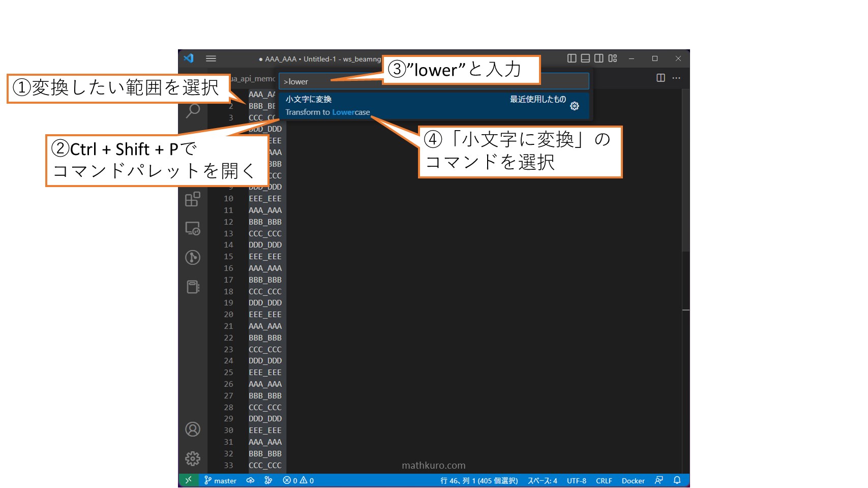The image size is (868, 488).
Task: Click the VS Code logo icon
Action: pyautogui.click(x=189, y=58)
